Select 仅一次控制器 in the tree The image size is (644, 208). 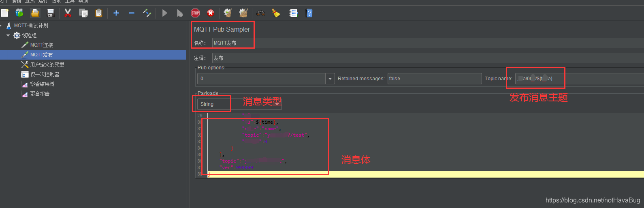point(45,74)
